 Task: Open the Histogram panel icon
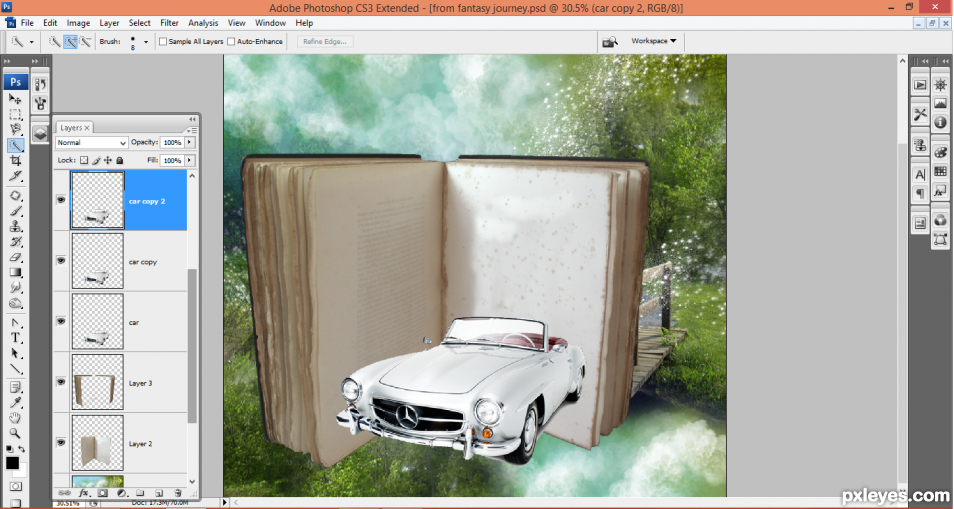click(x=940, y=103)
